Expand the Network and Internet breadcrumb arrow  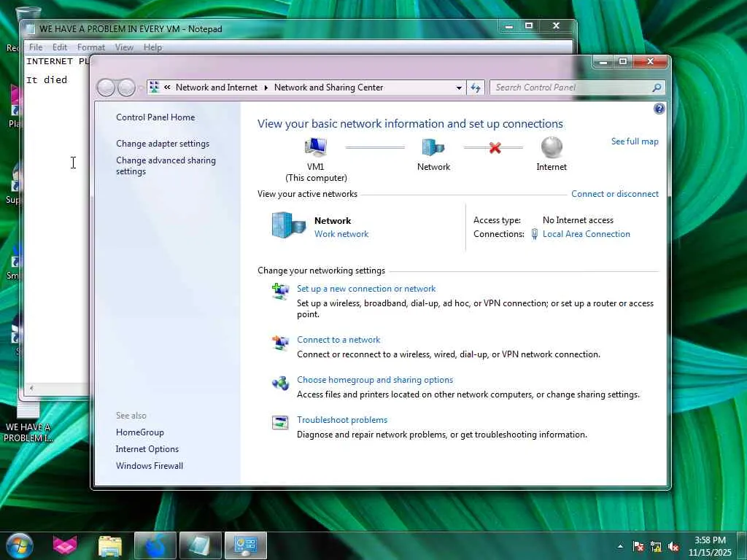266,87
